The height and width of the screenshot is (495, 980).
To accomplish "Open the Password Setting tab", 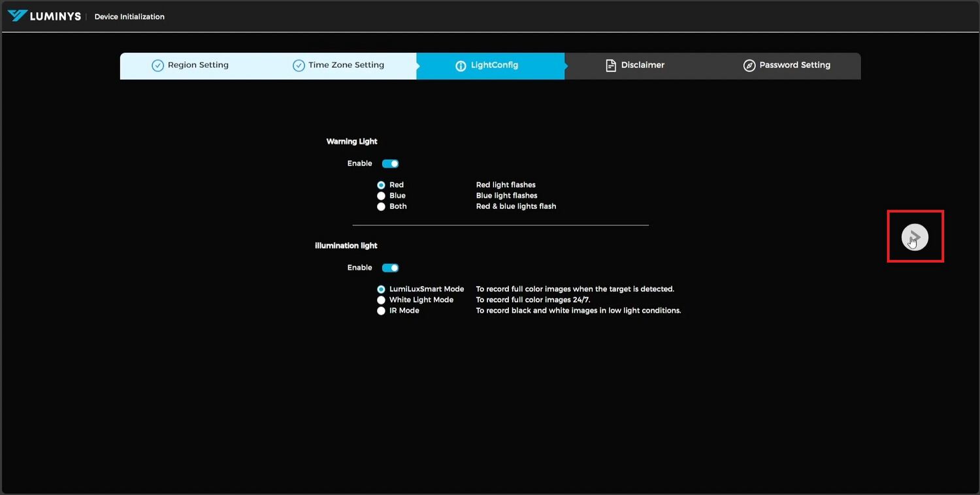I will point(794,65).
